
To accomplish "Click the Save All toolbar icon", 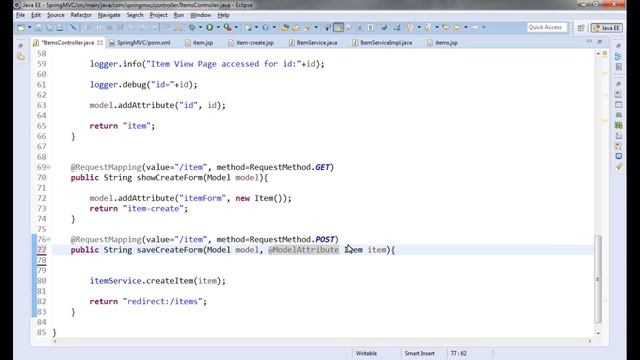I will 49,27.
